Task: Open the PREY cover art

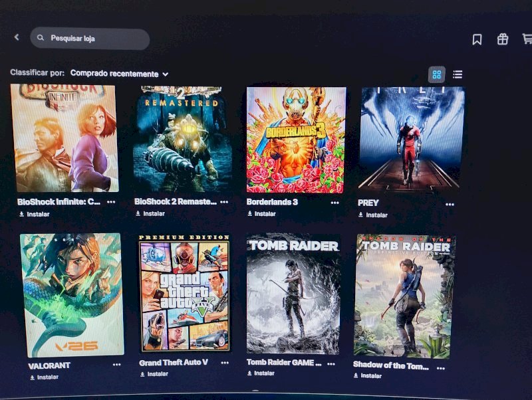Action: tap(411, 139)
